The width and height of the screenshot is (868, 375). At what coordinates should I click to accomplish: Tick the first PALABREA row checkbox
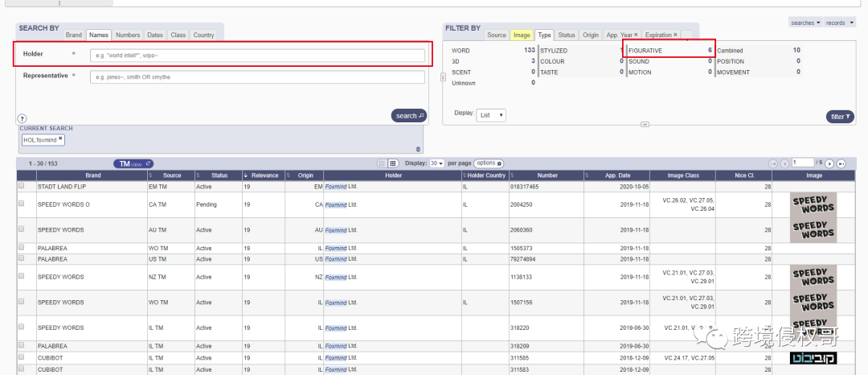click(22, 249)
